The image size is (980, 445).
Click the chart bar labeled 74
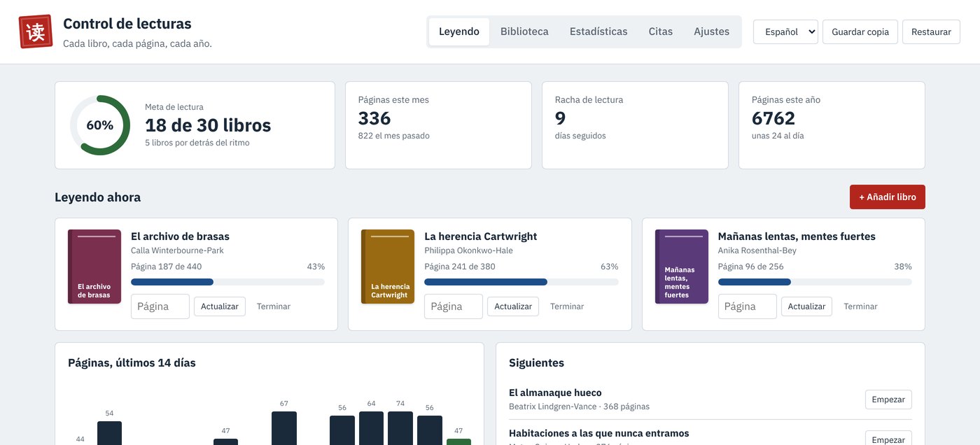(400, 428)
